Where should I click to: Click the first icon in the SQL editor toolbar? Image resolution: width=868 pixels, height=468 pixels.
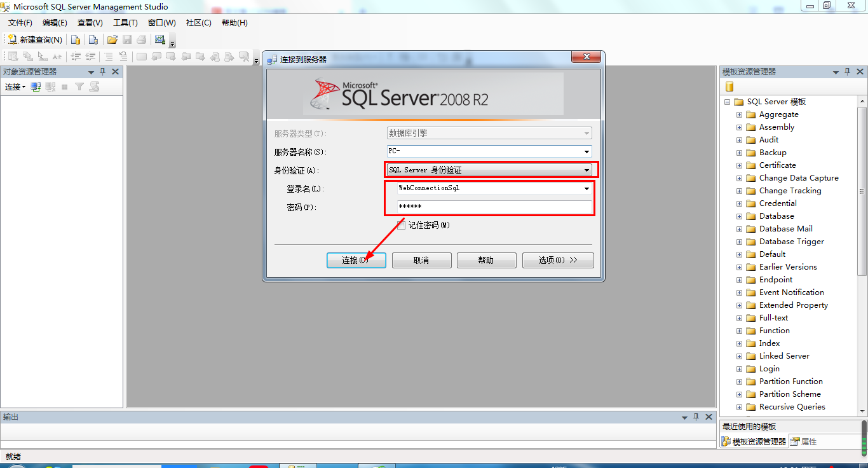13,57
